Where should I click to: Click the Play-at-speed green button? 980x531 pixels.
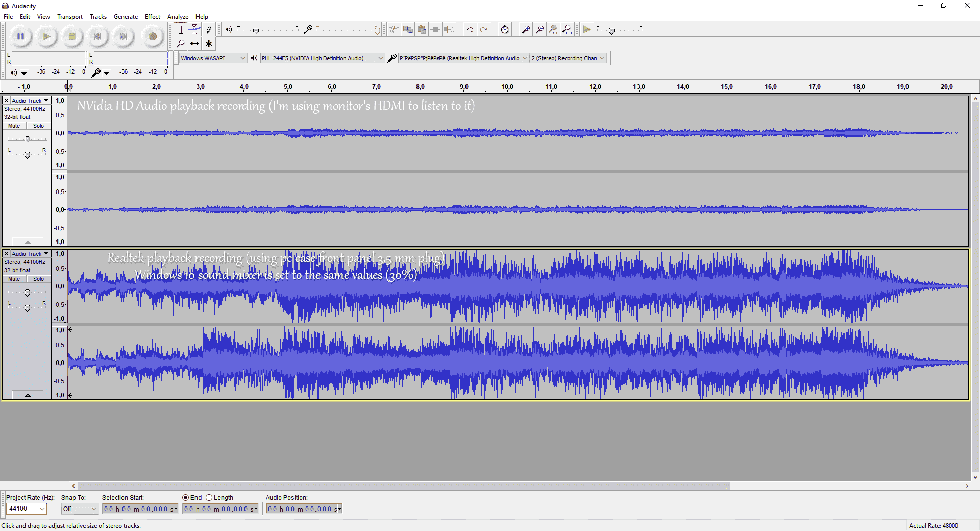pyautogui.click(x=587, y=30)
